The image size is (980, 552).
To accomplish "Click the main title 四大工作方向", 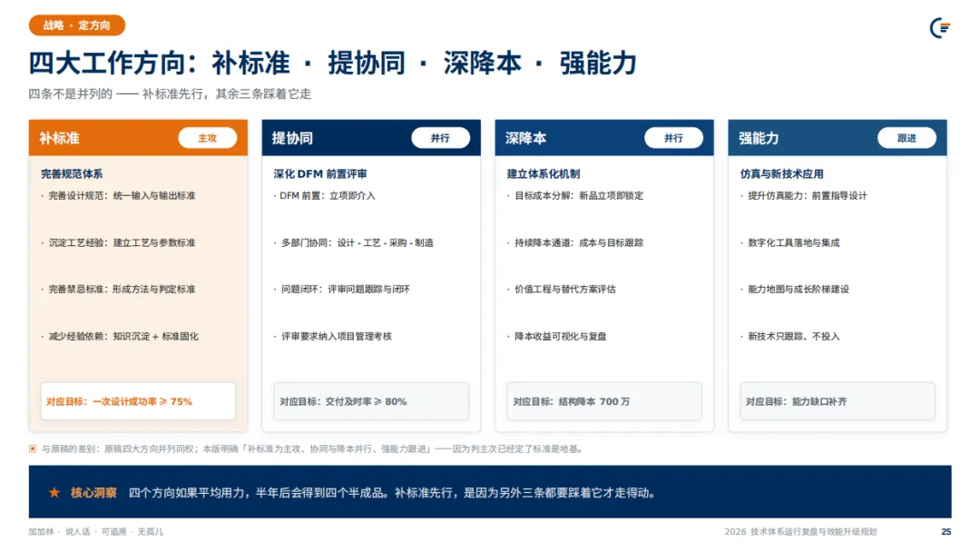I will (x=332, y=64).
